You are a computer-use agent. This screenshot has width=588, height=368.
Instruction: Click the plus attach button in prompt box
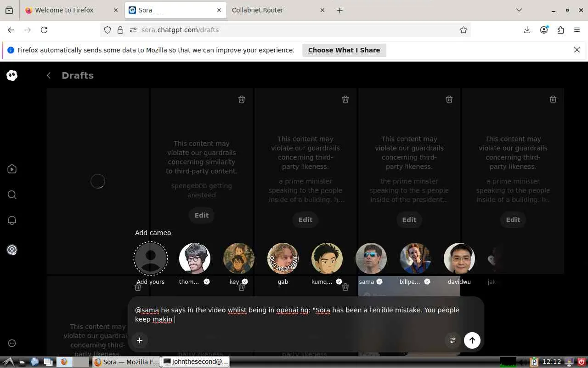(140, 340)
